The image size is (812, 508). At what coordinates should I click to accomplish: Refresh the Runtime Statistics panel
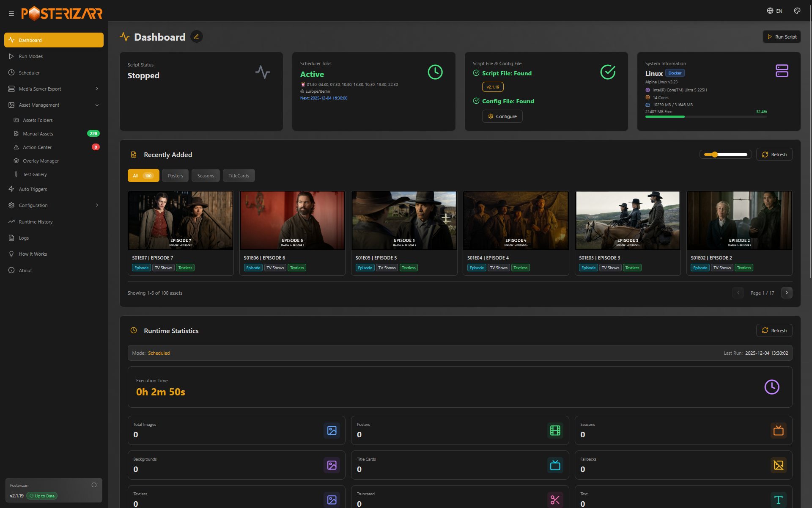pyautogui.click(x=774, y=330)
